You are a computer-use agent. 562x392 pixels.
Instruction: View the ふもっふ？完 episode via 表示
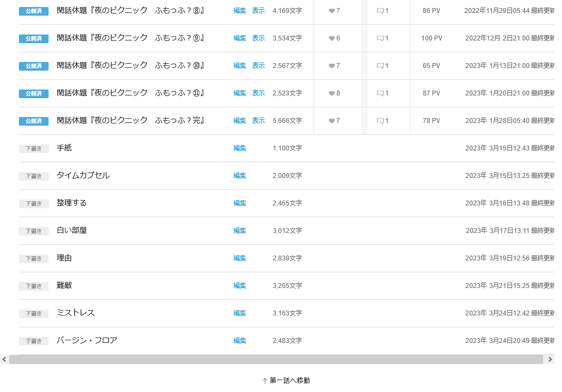click(258, 121)
